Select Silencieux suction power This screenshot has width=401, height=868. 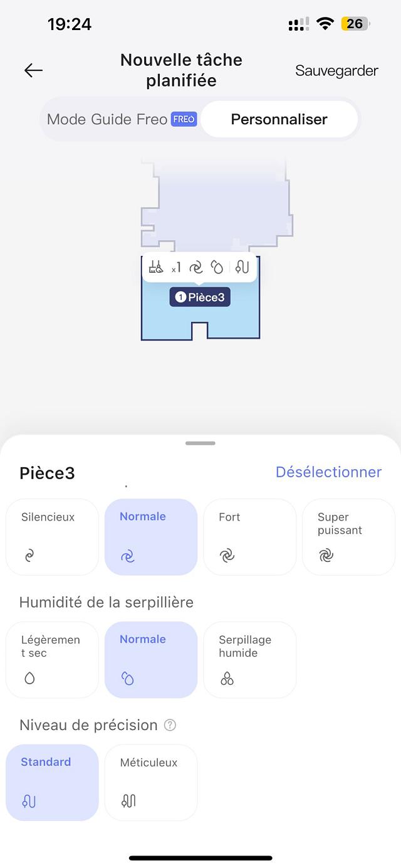52,537
